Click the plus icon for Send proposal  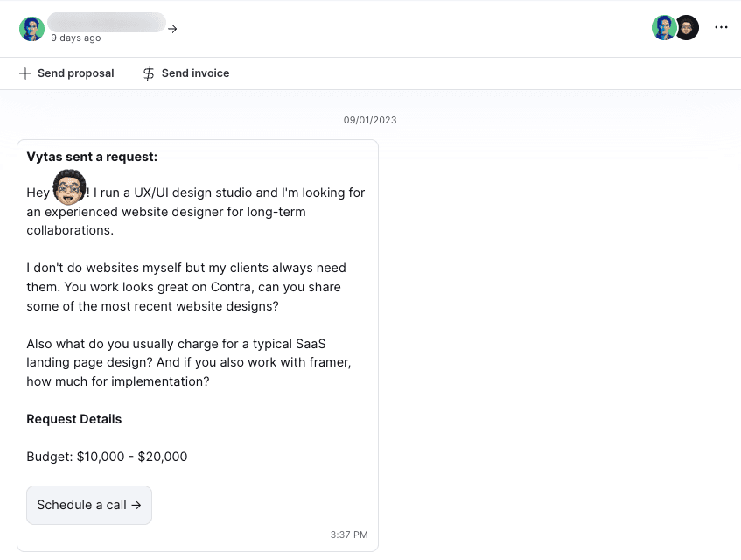(x=25, y=73)
